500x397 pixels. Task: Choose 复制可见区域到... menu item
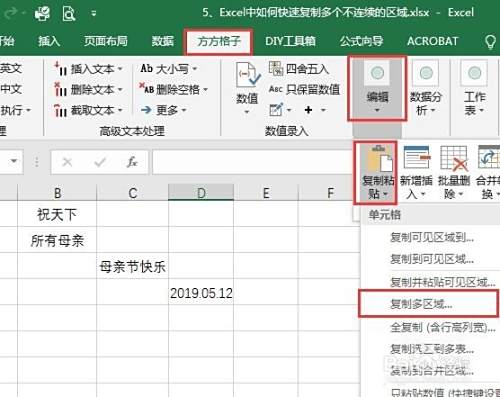pyautogui.click(x=432, y=237)
